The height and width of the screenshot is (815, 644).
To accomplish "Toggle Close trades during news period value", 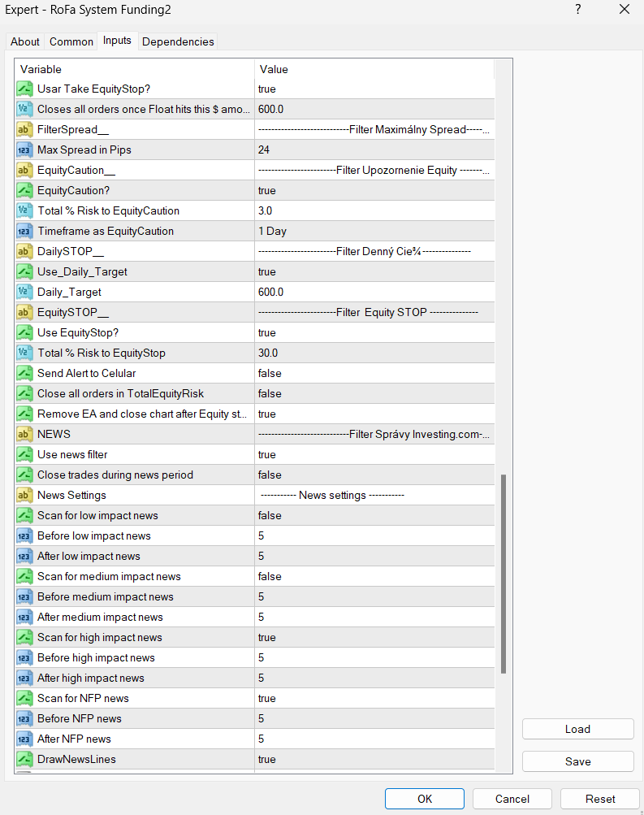I will pos(374,475).
